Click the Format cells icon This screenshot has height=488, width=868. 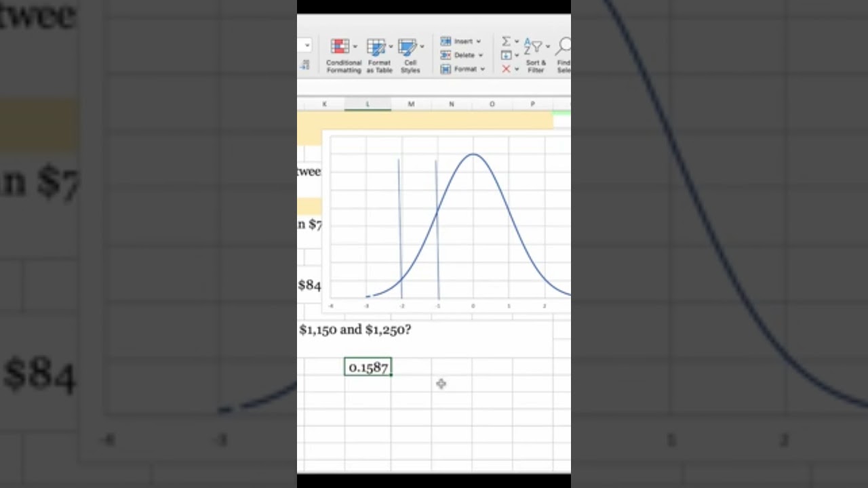[x=446, y=69]
